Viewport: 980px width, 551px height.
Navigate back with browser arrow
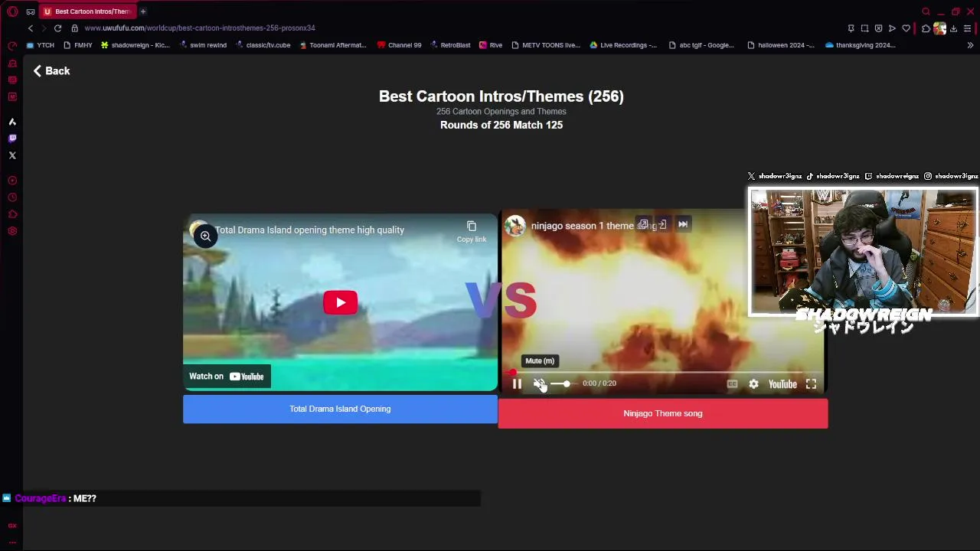[31, 28]
